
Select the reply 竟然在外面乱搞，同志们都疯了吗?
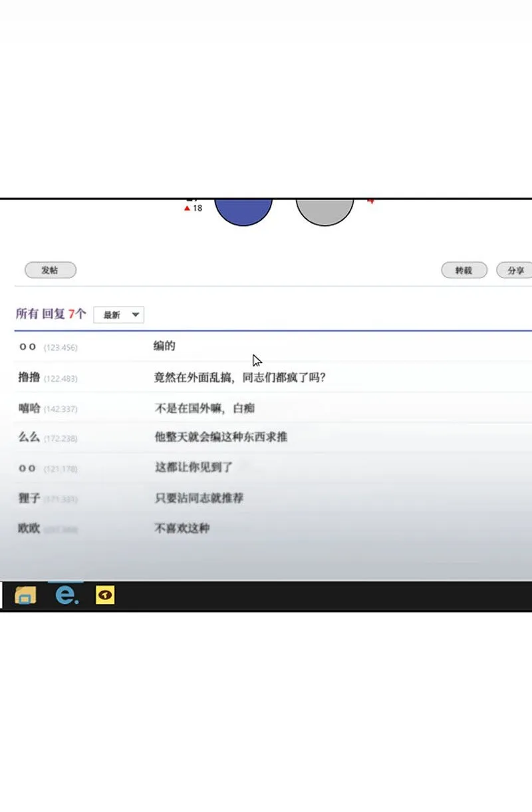(x=240, y=378)
